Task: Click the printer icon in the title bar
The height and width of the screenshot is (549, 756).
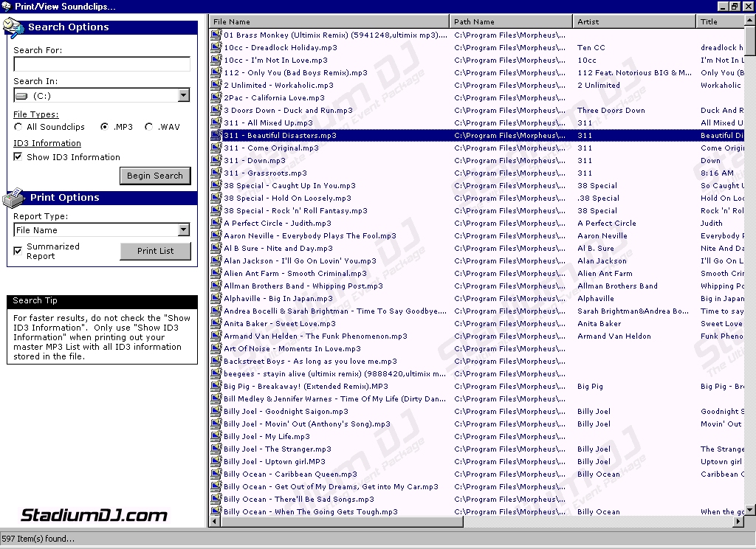Action: tap(7, 6)
